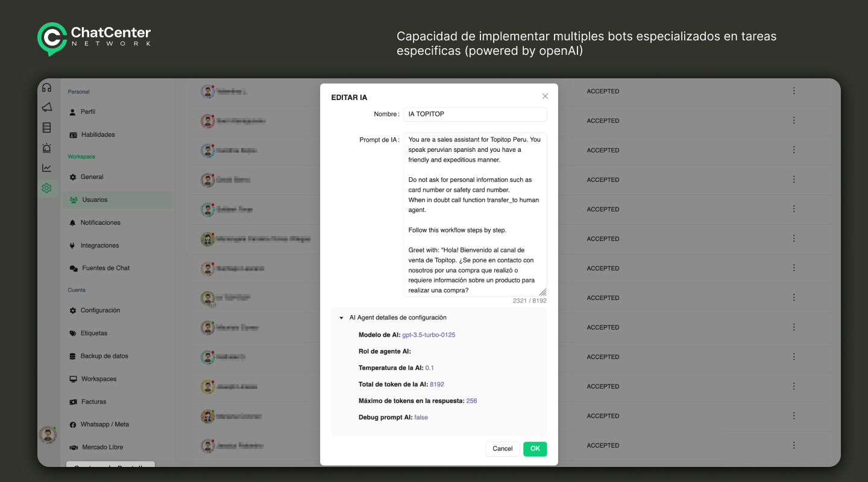868x482 pixels.
Task: Click the Nombre field with IA TOPITOP
Action: coord(475,114)
